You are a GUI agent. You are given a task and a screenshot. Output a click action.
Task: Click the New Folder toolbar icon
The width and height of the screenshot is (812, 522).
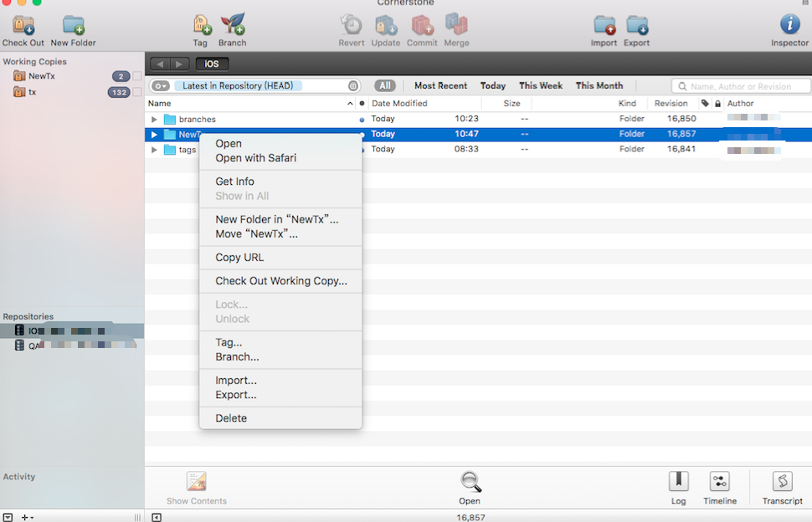73,25
